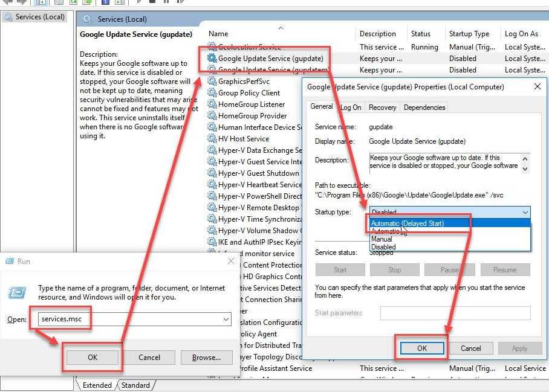Switch to the General tab
This screenshot has height=392, width=549.
tap(322, 106)
